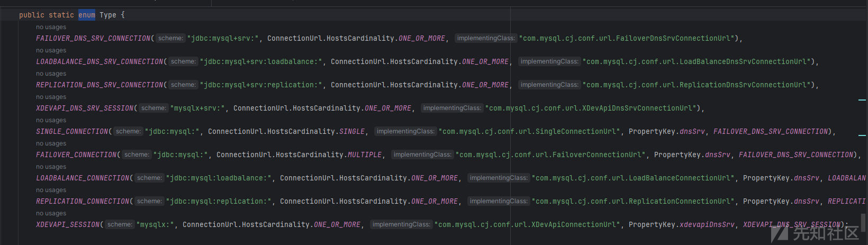
Task: Open 'no usages' hint above XDEVAPI_SESSION declaration
Action: coord(51,213)
